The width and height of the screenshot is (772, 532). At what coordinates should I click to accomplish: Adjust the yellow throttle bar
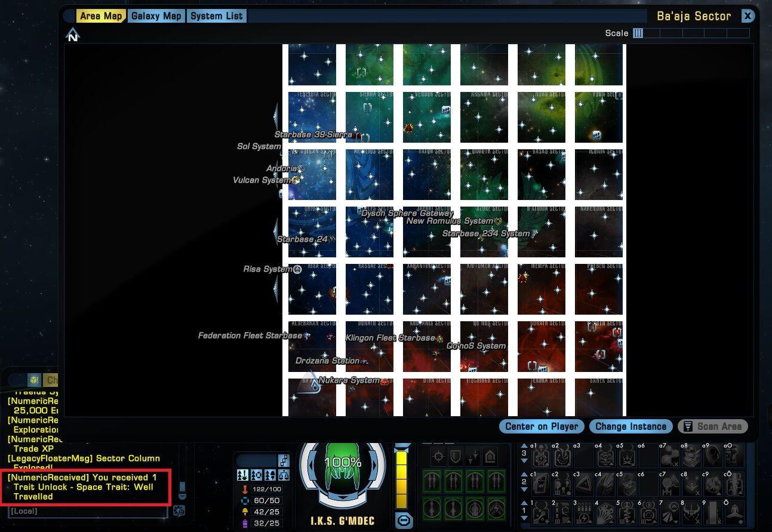point(401,479)
